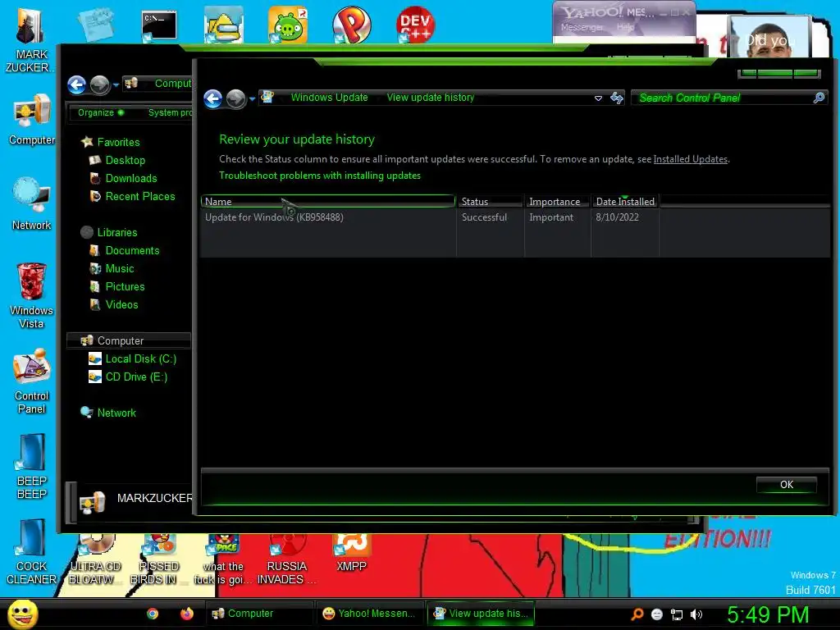Click the Successful status cell
The image size is (840, 630).
point(484,217)
